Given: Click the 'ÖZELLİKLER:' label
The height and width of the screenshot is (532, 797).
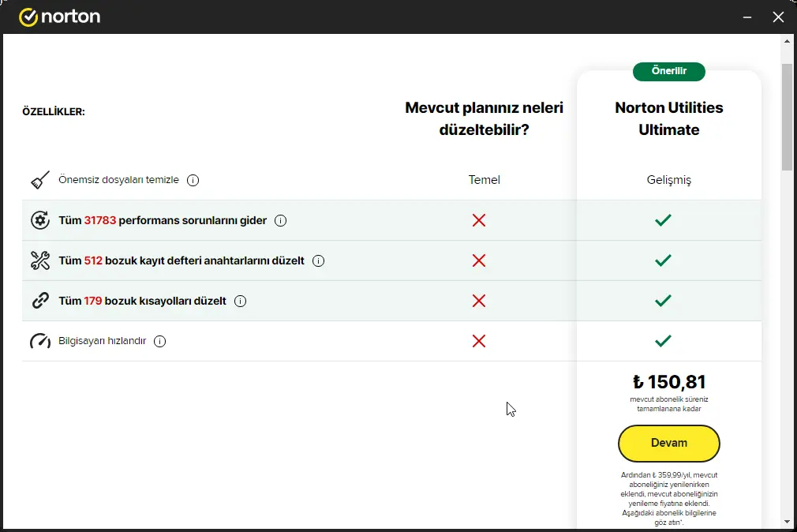Looking at the screenshot, I should pyautogui.click(x=54, y=112).
